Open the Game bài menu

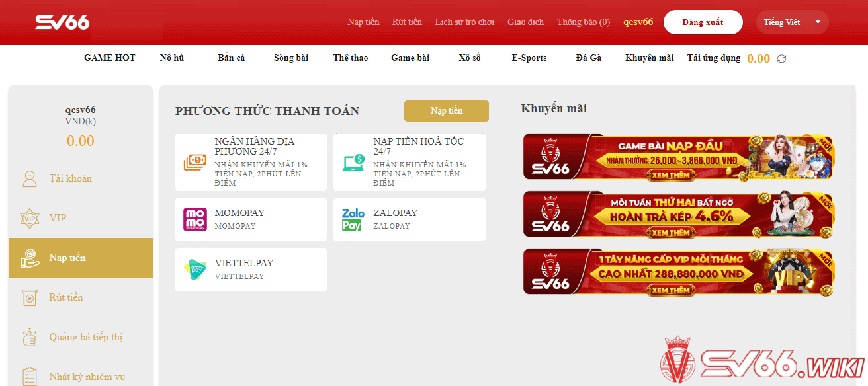coord(410,58)
